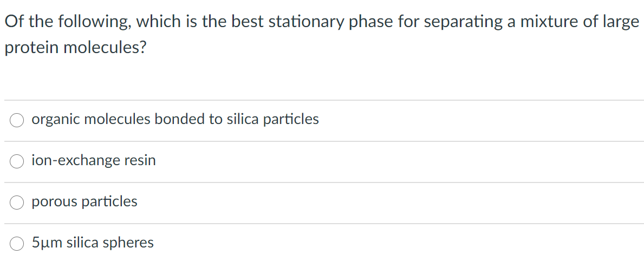Click the 'porous particles' answer text
Screen dimensions: 644x274
pyautogui.click(x=84, y=201)
